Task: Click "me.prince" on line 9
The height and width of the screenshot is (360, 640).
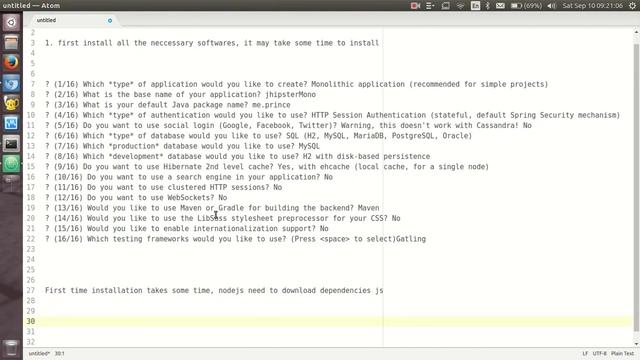Action: point(271,105)
